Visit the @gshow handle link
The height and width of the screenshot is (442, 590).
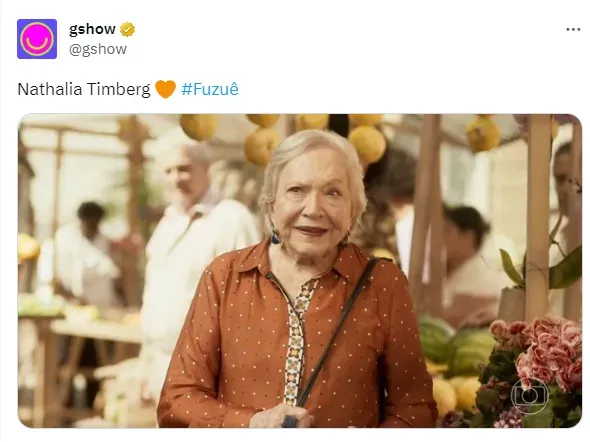98,49
